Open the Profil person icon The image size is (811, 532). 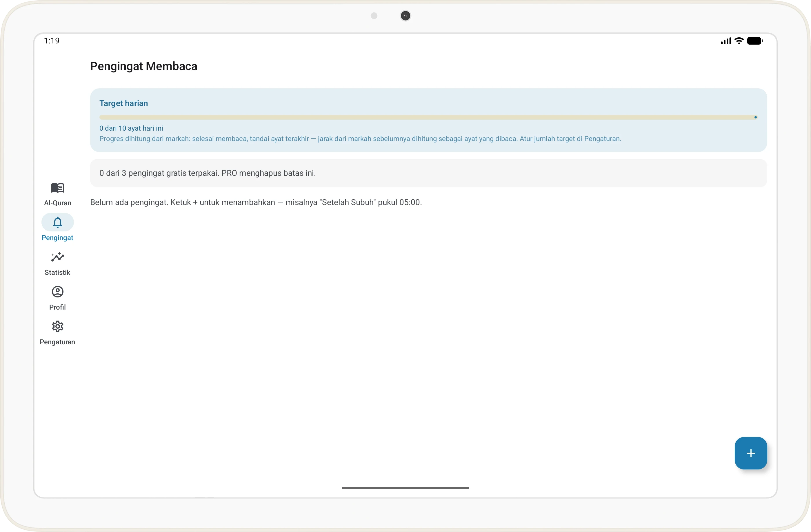(x=58, y=292)
